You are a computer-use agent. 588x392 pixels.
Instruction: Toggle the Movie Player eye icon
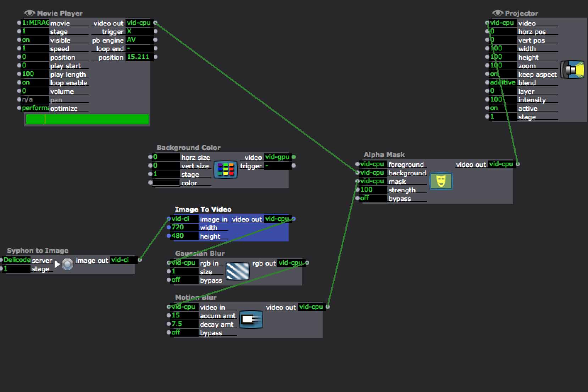pyautogui.click(x=29, y=13)
